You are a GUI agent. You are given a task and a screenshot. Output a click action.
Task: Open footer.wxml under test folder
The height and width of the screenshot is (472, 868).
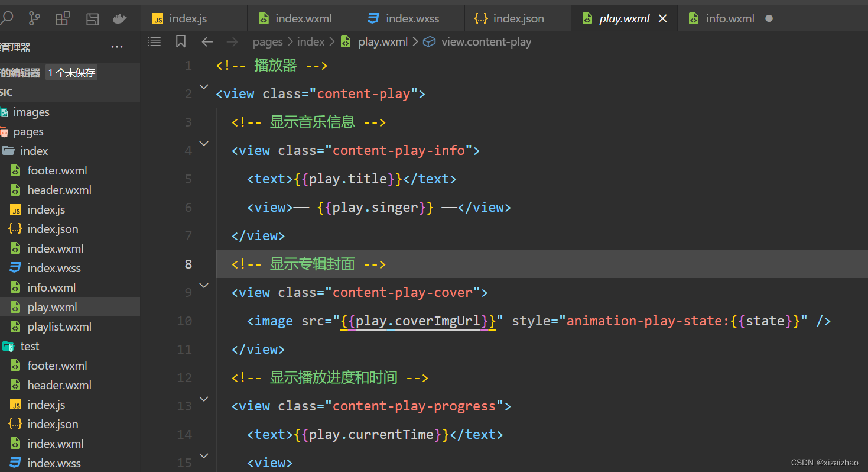[70, 366]
